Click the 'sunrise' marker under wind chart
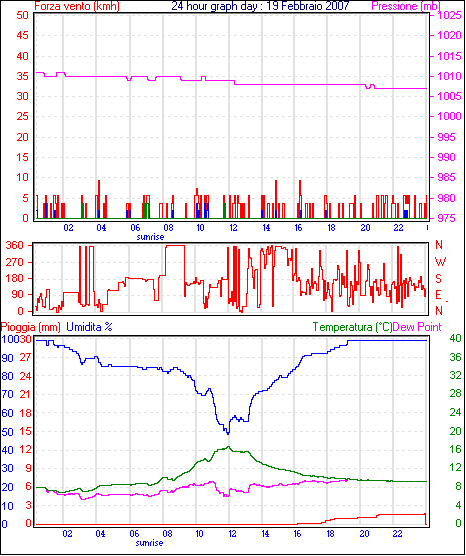The width and height of the screenshot is (466, 556). (x=150, y=237)
